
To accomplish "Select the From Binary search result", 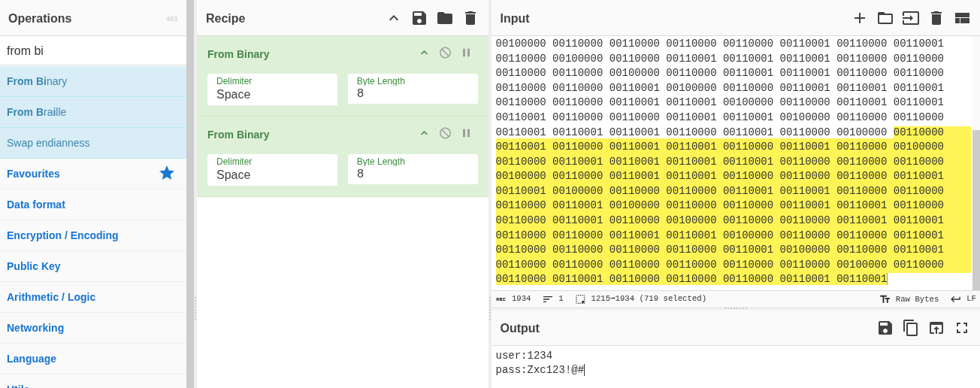I will coord(93,81).
